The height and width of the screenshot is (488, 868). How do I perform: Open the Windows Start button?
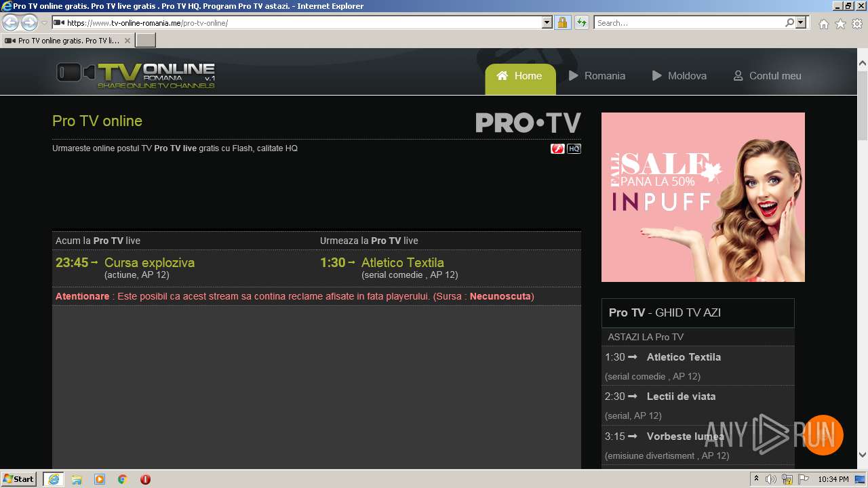pyautogui.click(x=19, y=479)
